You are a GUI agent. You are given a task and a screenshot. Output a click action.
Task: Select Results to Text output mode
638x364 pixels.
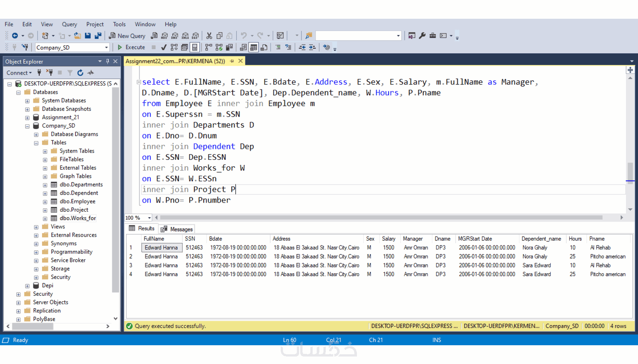click(x=243, y=47)
